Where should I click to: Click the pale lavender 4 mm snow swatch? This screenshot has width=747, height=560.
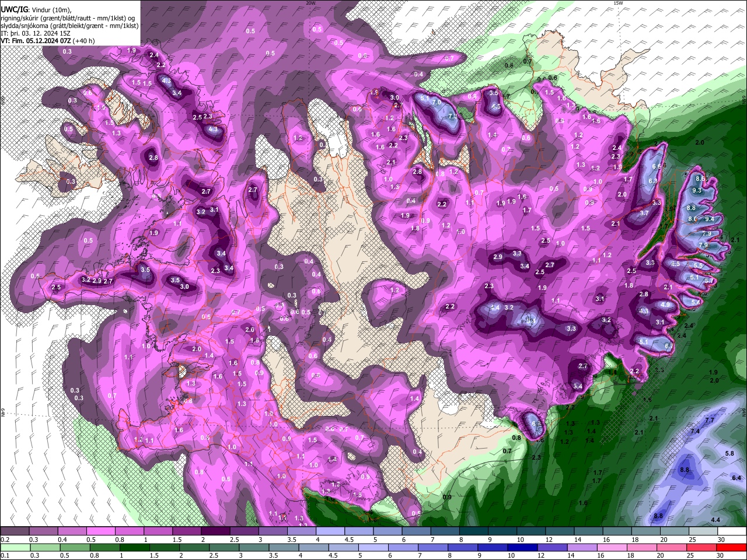[330, 531]
